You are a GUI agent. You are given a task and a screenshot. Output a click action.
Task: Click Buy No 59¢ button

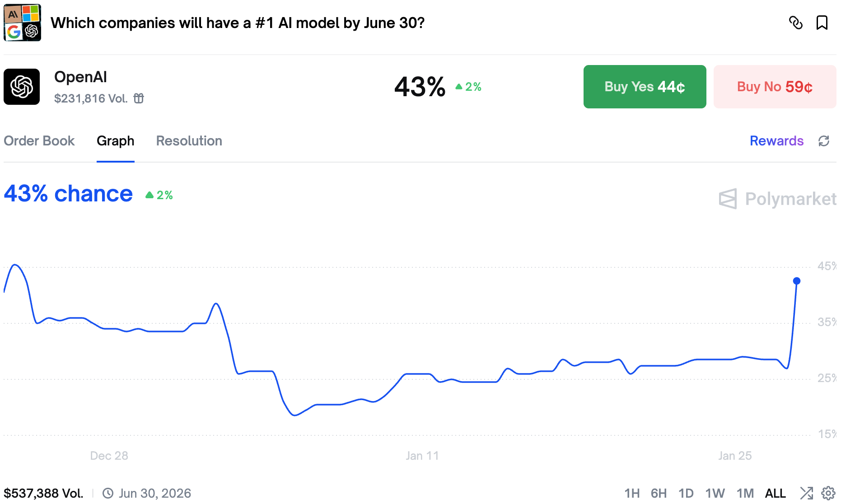pos(775,87)
